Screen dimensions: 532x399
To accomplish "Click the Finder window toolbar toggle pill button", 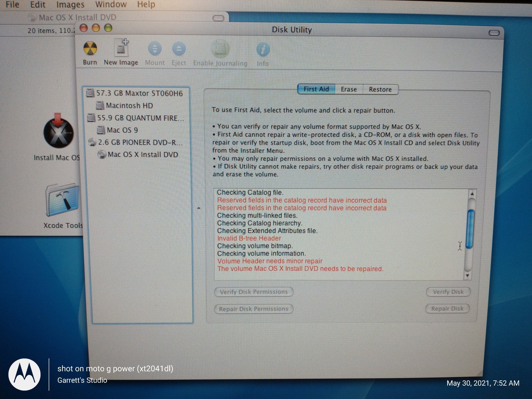I will 219,18.
